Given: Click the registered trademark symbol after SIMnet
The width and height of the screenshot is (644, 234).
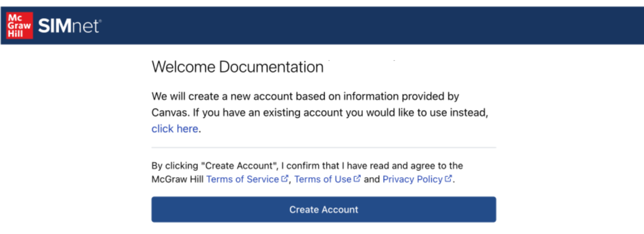Looking at the screenshot, I should pyautogui.click(x=100, y=21).
